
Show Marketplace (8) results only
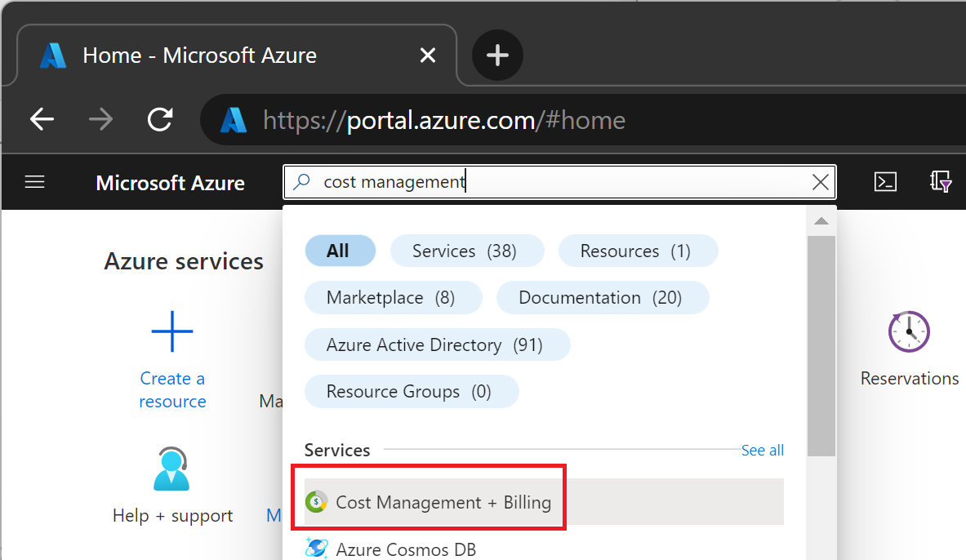point(391,298)
